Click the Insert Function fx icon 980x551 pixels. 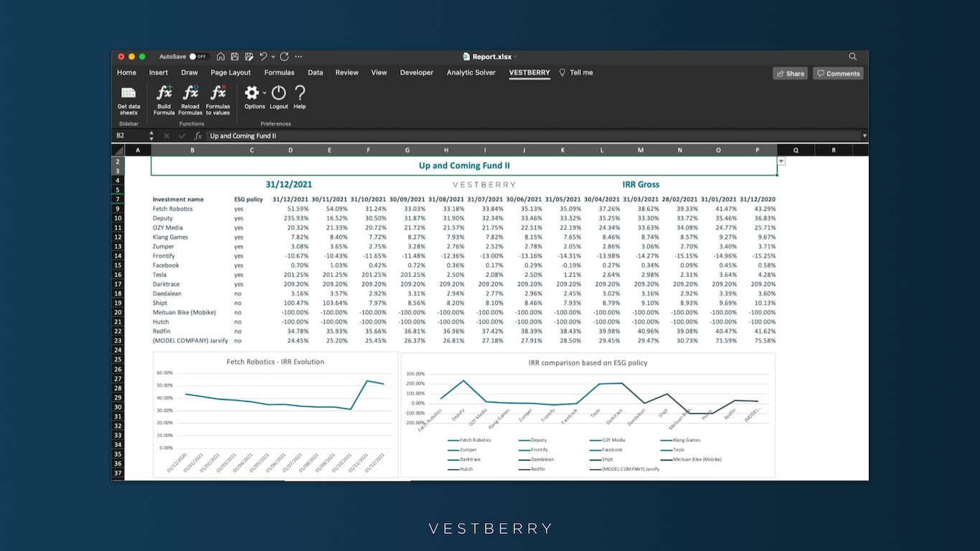tap(198, 136)
